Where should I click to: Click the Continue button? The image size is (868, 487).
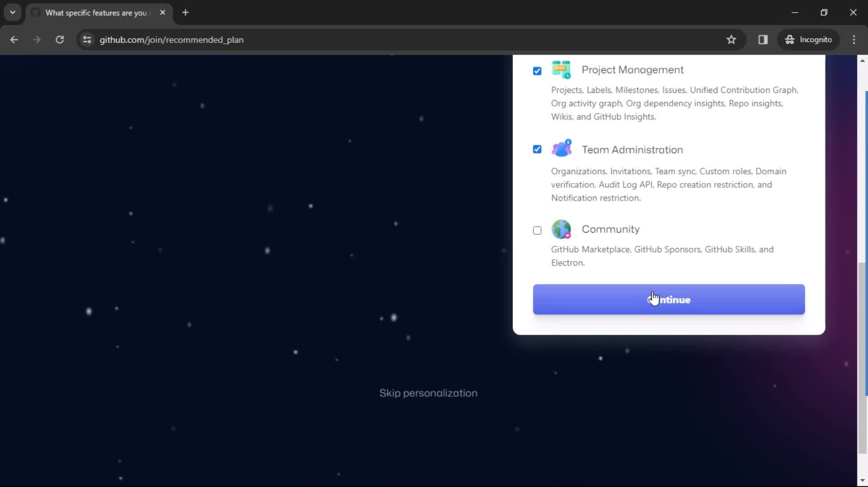click(x=669, y=299)
